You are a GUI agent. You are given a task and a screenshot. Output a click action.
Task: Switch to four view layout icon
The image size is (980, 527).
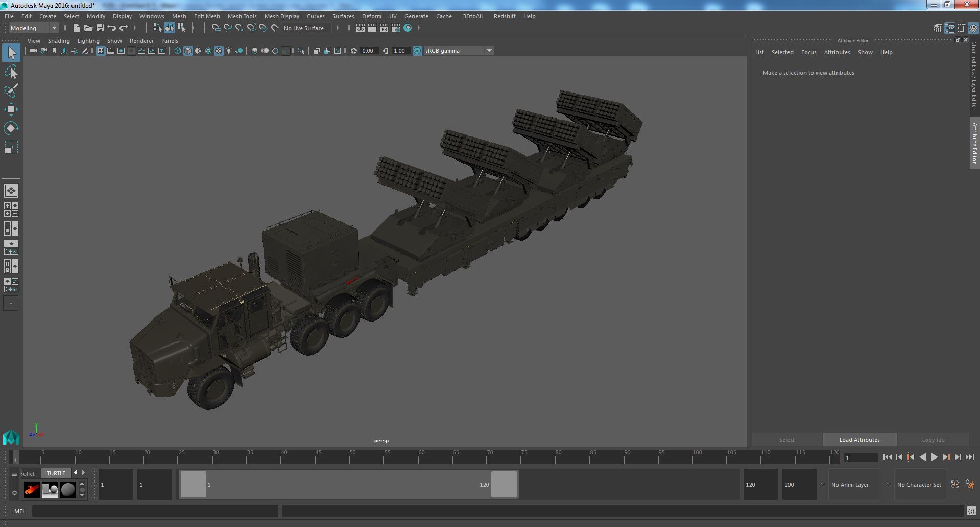point(11,210)
